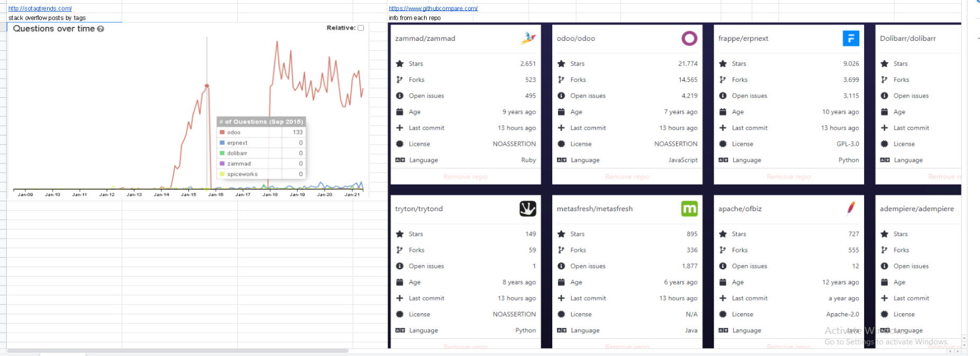Screen dimensions: 980x356
Task: Click the Stars star icon in apache/ofbiz card
Action: coord(723,234)
